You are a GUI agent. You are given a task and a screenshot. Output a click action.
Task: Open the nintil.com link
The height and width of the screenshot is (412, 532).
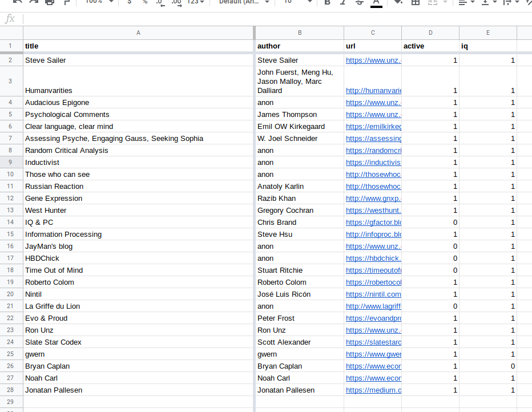373,294
